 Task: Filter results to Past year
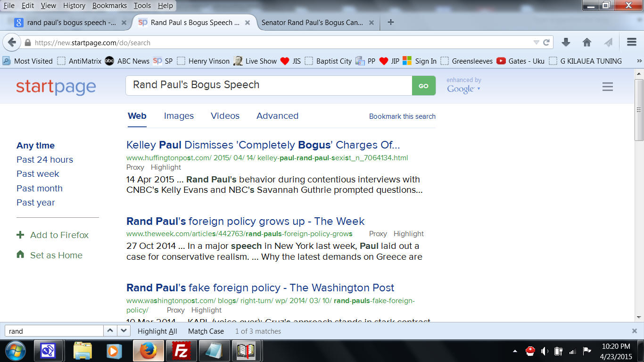tap(36, 203)
